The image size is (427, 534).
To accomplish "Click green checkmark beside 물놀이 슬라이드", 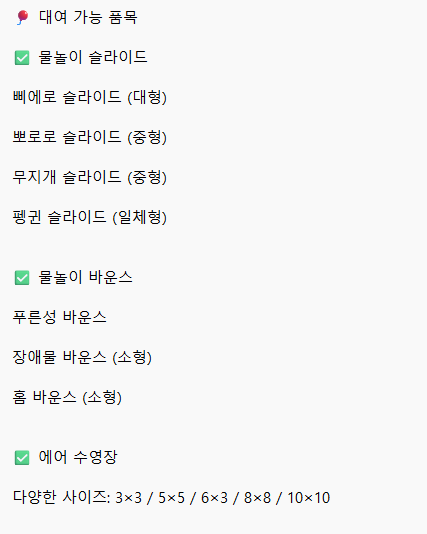I will coord(22,58).
